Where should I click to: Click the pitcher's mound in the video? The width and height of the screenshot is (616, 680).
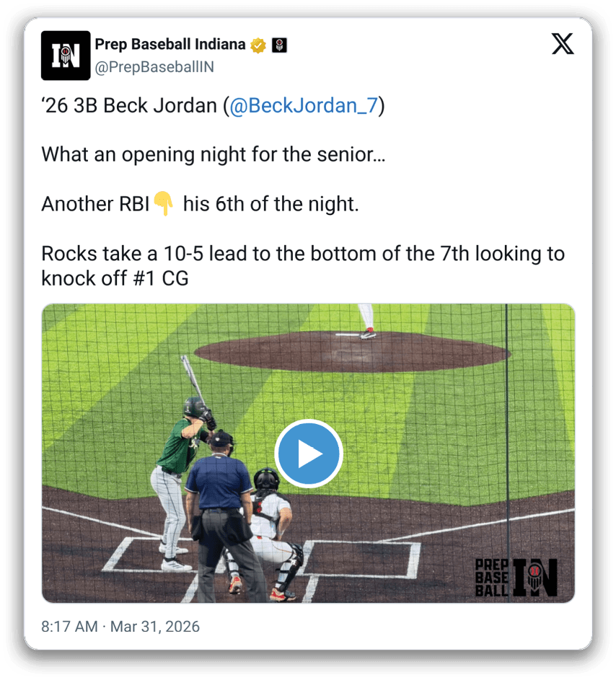pos(352,352)
